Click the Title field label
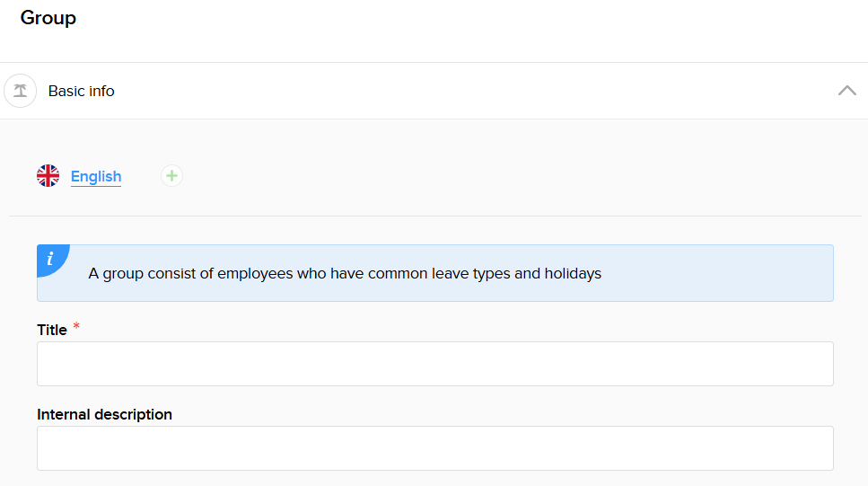This screenshot has width=868, height=486. pyautogui.click(x=52, y=330)
